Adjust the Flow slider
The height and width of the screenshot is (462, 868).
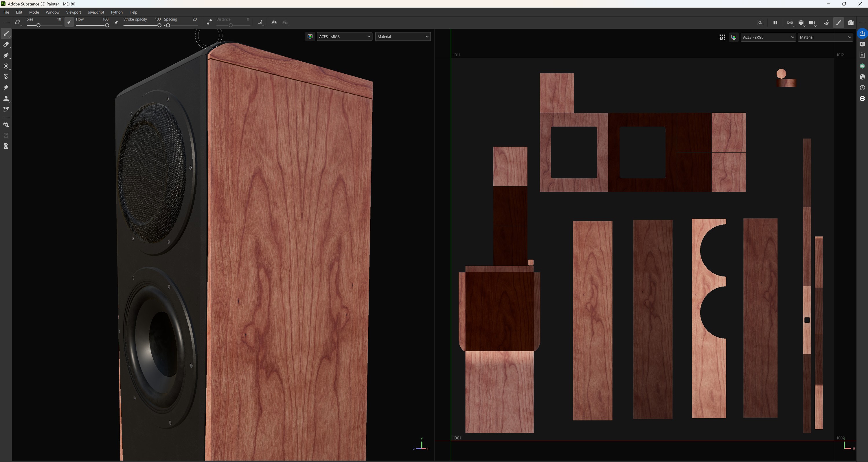coord(92,26)
